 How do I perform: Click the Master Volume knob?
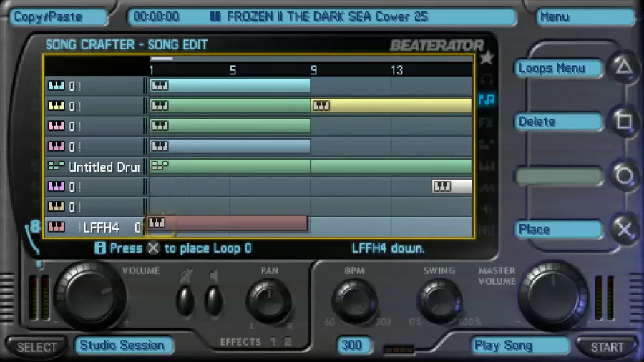tap(553, 295)
